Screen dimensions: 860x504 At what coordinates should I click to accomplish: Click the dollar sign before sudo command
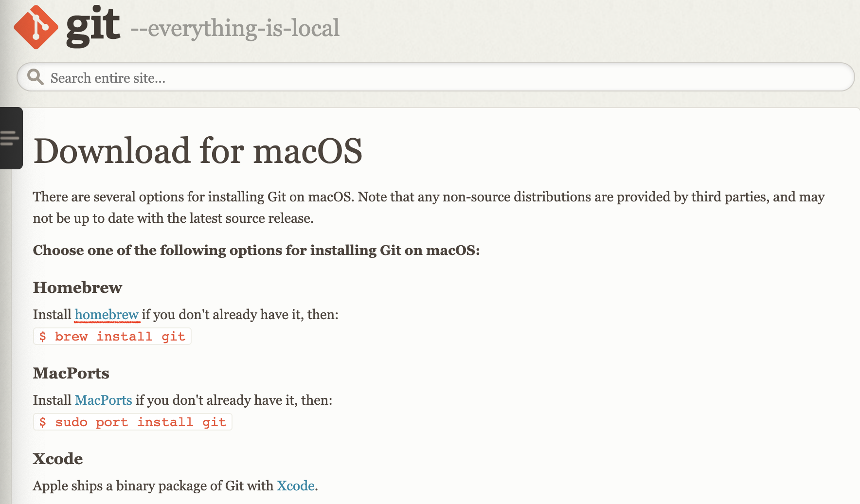(43, 422)
